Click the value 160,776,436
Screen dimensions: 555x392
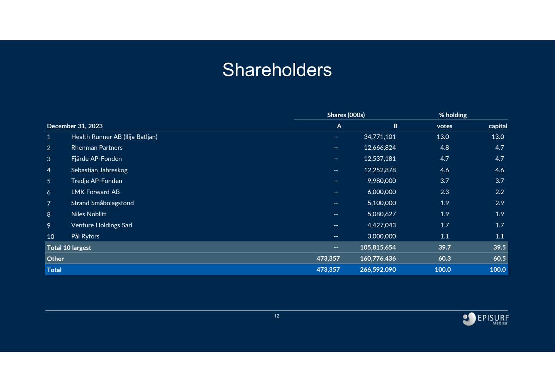click(378, 258)
